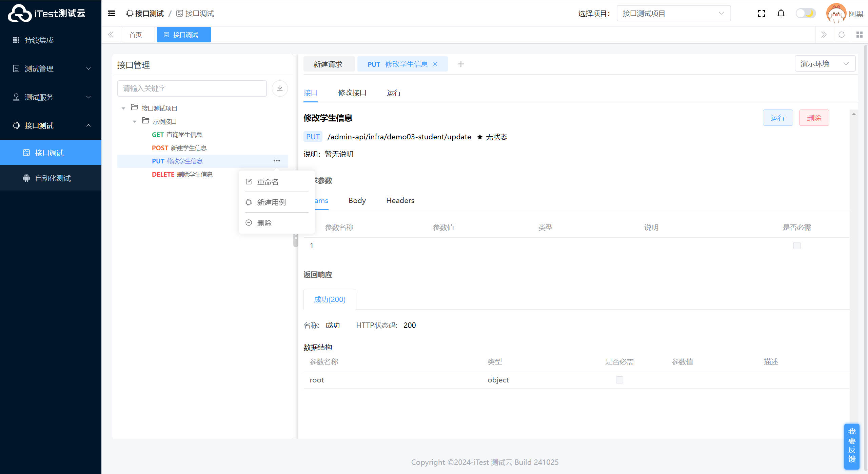This screenshot has height=474, width=868.
Task: Open the 演示环境 environment dropdown
Action: pyautogui.click(x=825, y=64)
